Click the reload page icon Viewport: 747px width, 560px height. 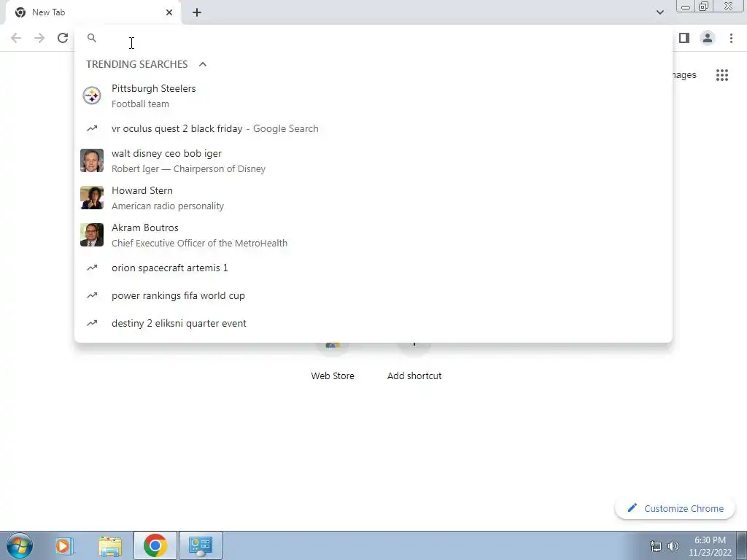pyautogui.click(x=63, y=38)
